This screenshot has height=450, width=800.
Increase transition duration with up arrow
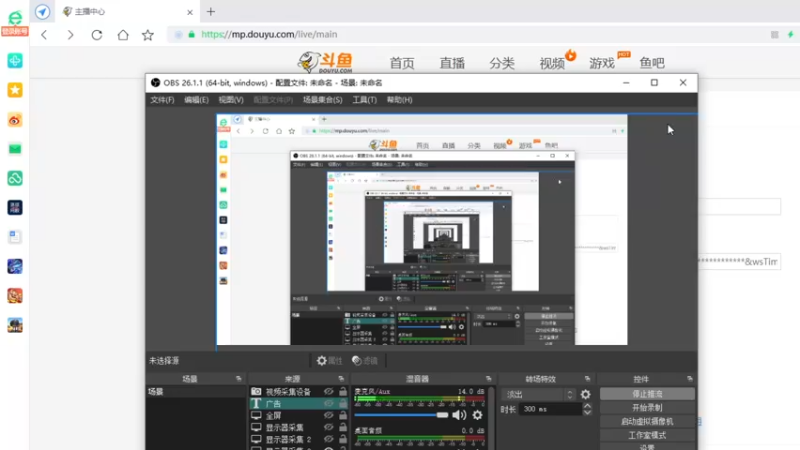tap(587, 406)
